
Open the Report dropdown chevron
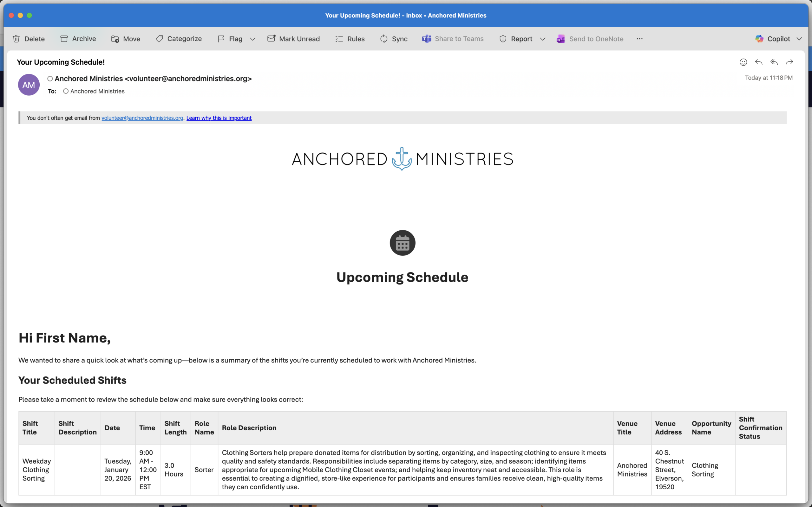[543, 39]
